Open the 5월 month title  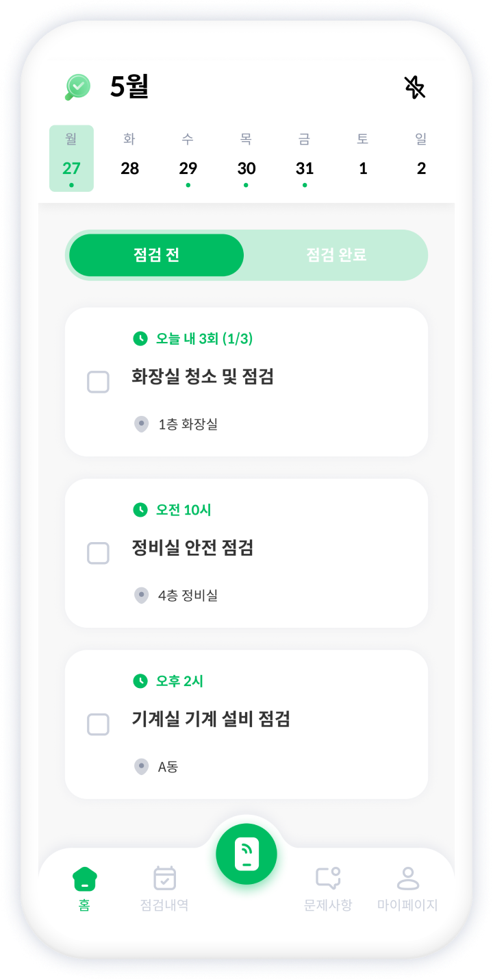coord(129,87)
